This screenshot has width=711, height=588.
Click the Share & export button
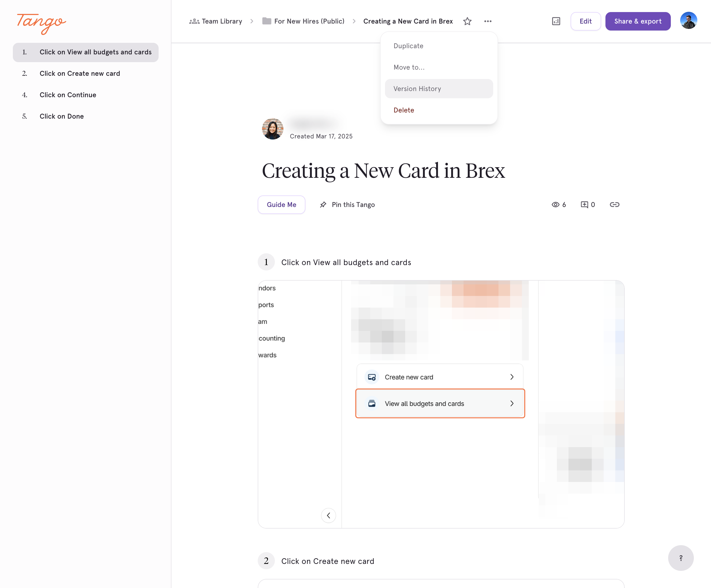click(638, 21)
